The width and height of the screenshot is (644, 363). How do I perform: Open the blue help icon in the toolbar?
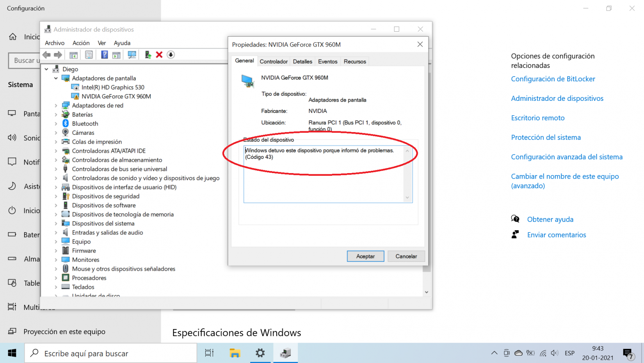click(x=105, y=55)
